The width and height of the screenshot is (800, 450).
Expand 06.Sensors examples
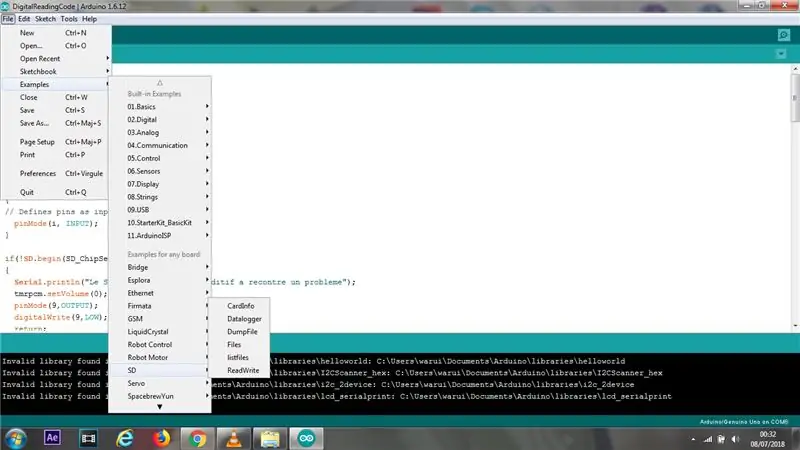click(x=160, y=171)
